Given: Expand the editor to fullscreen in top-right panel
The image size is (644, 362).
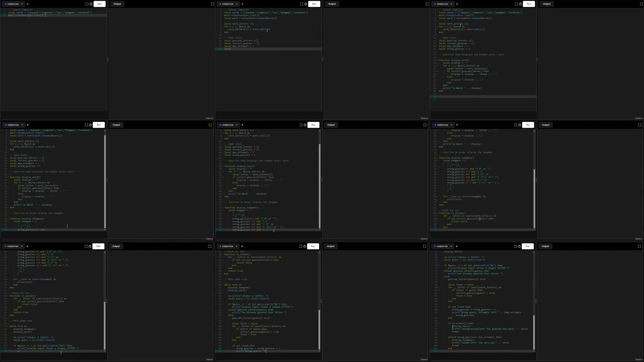Looking at the screenshot, I should [x=516, y=4].
